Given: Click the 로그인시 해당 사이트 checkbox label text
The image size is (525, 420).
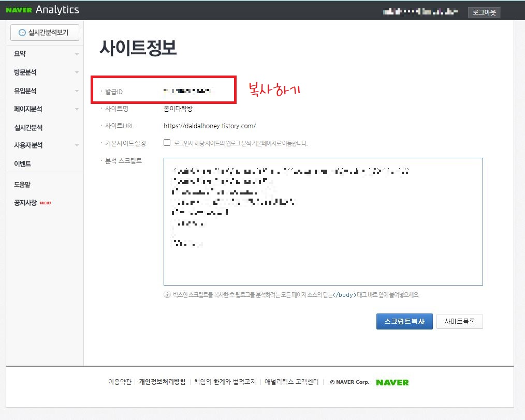Looking at the screenshot, I should (x=240, y=143).
